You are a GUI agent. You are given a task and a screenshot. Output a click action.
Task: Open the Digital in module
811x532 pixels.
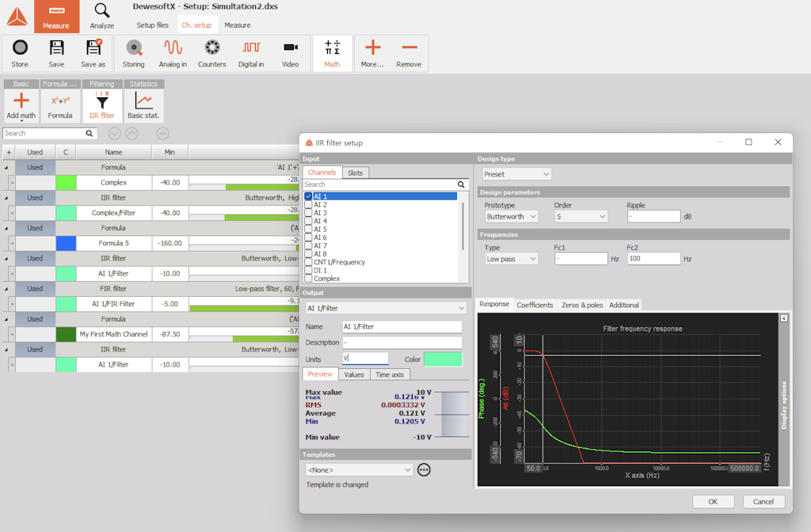click(x=251, y=53)
